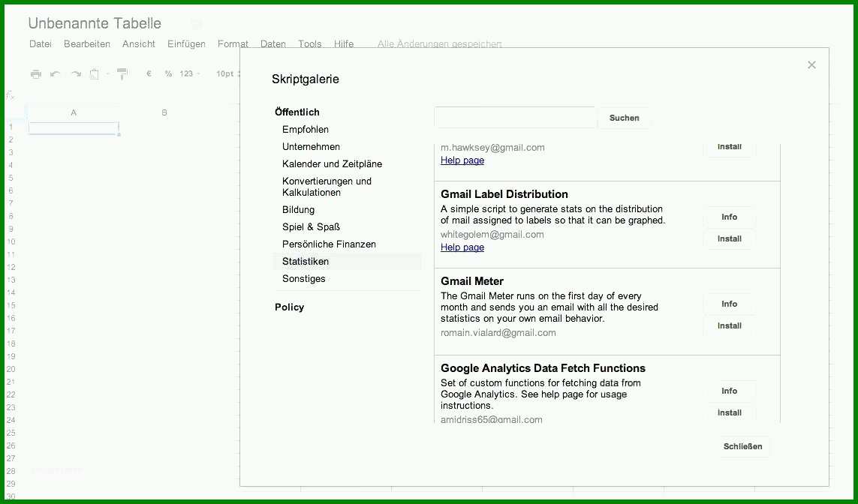Select the Statistiken category
Screen dimensions: 858x504
coord(348,261)
